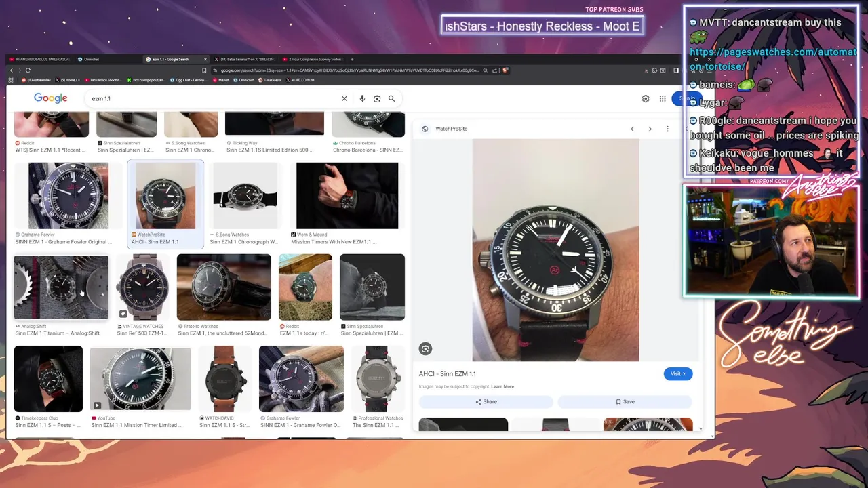Click the Visit button in preview panel
The width and height of the screenshot is (868, 488).
click(678, 373)
